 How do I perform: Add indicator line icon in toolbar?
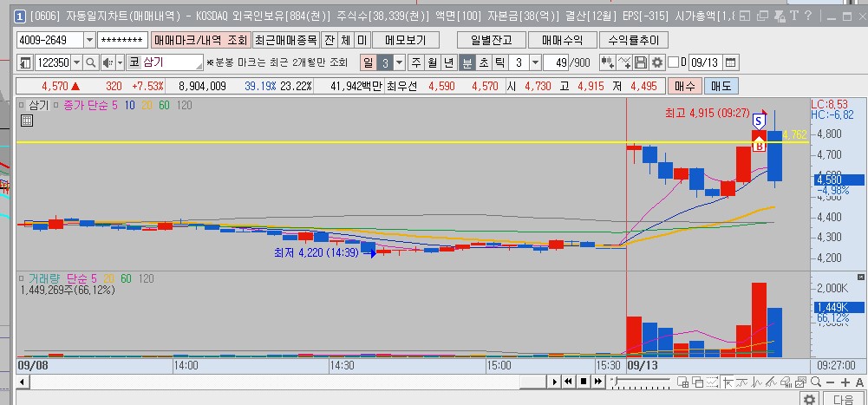624,62
